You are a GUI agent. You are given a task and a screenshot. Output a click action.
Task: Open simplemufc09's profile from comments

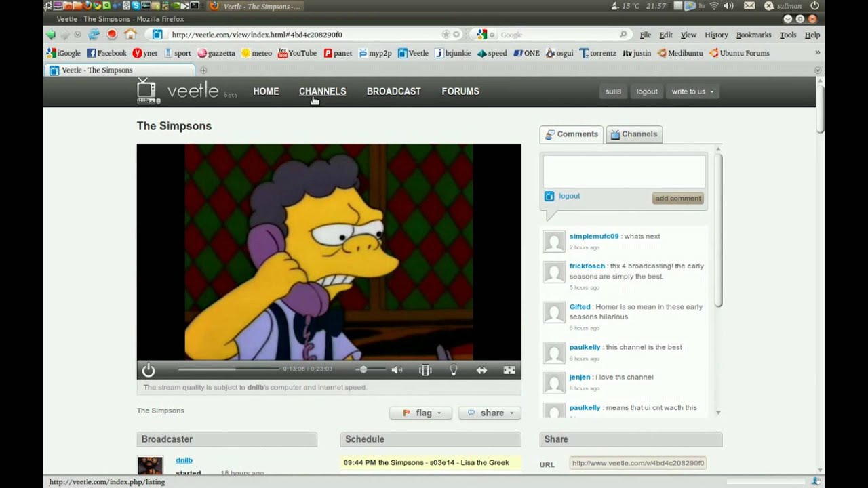coord(594,236)
